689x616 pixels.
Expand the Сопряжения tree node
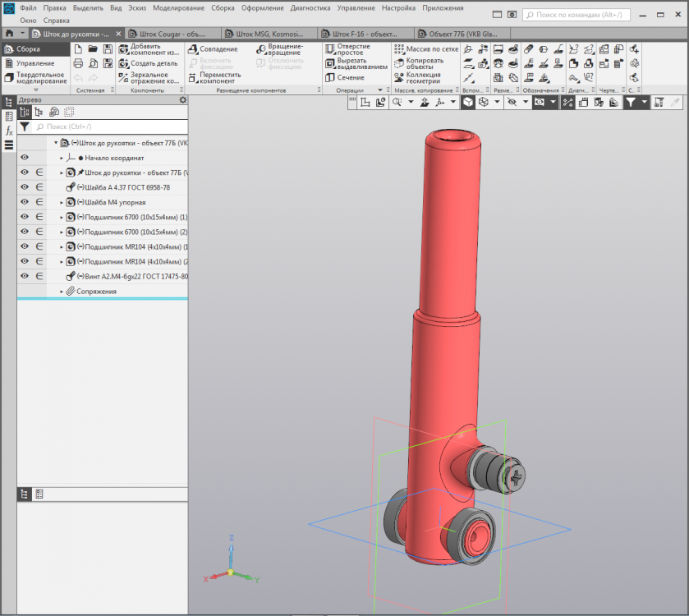pyautogui.click(x=62, y=292)
